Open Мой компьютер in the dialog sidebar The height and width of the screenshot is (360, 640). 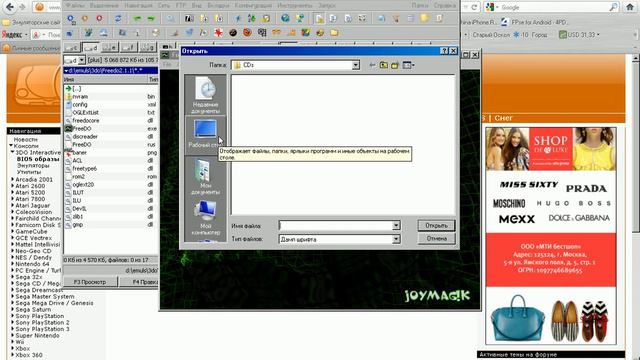pyautogui.click(x=205, y=217)
